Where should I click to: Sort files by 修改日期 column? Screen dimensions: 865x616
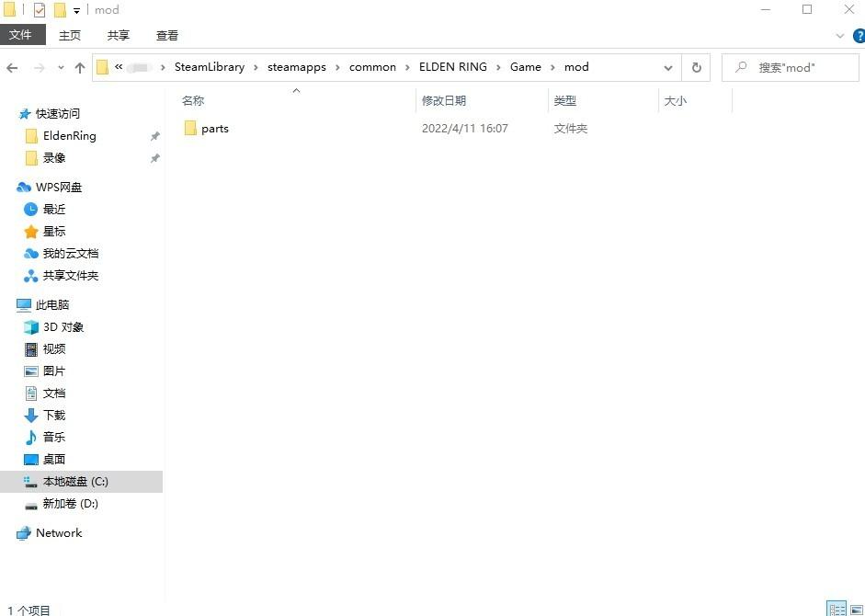(444, 100)
